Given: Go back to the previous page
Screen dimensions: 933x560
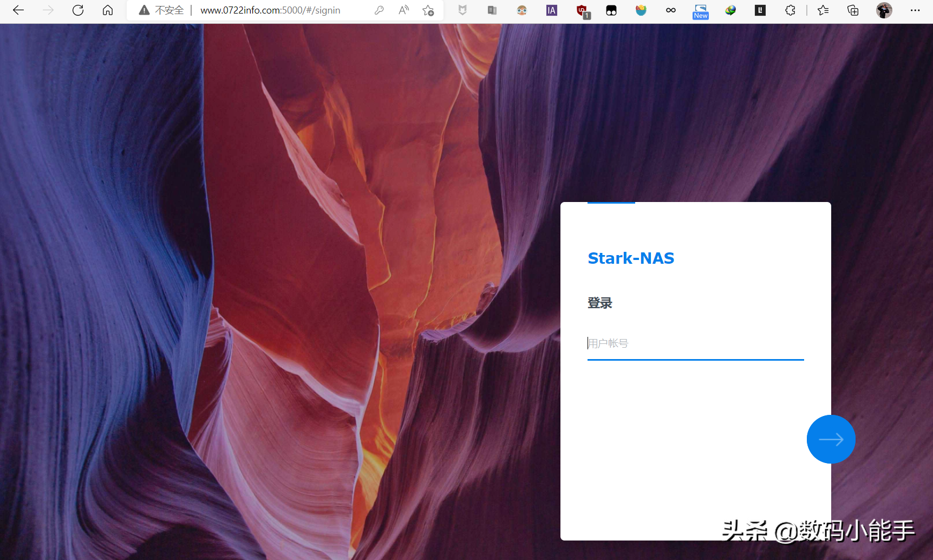Looking at the screenshot, I should tap(18, 10).
